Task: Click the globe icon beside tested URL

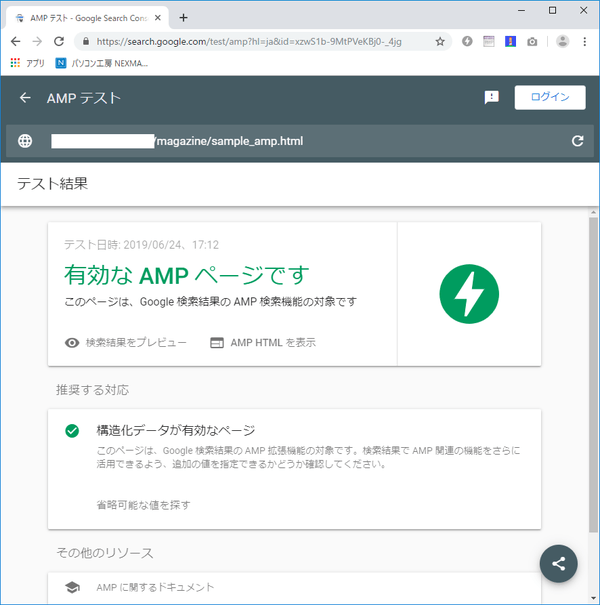Action: coord(25,141)
